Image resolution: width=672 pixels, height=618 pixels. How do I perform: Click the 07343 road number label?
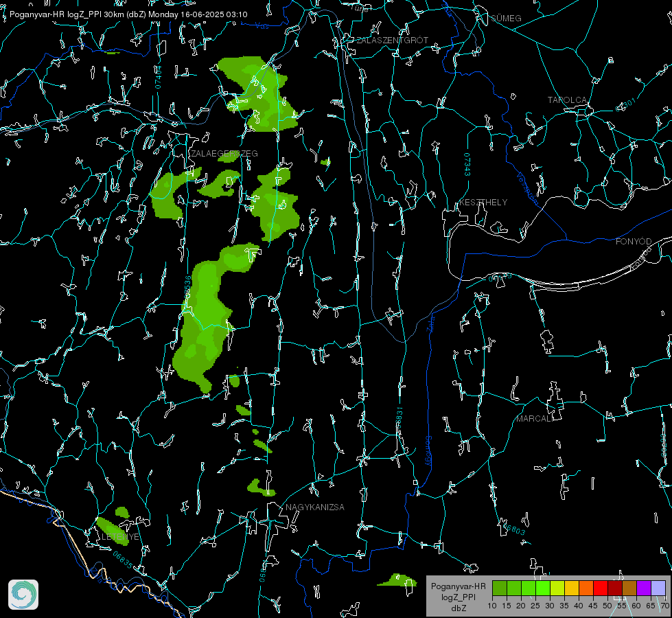(x=467, y=164)
